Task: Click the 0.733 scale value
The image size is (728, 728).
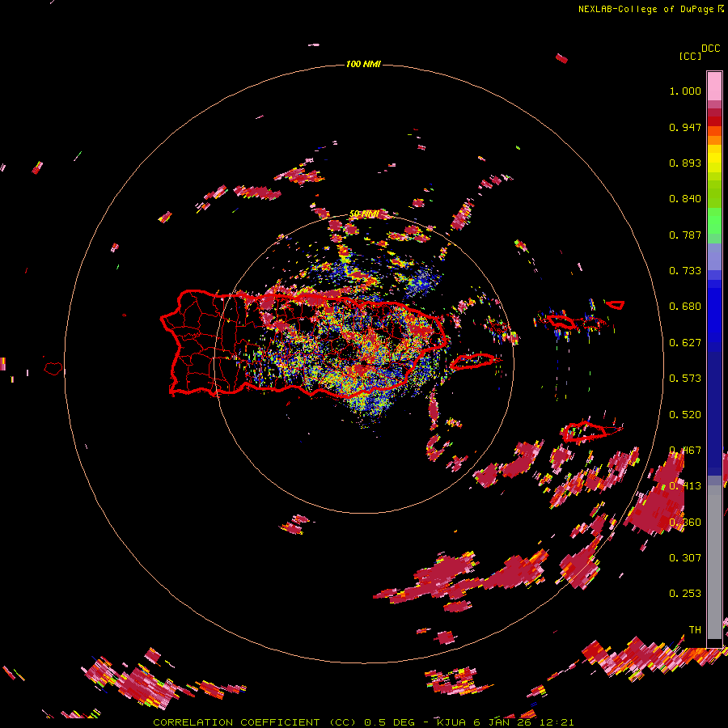Action: [x=685, y=271]
